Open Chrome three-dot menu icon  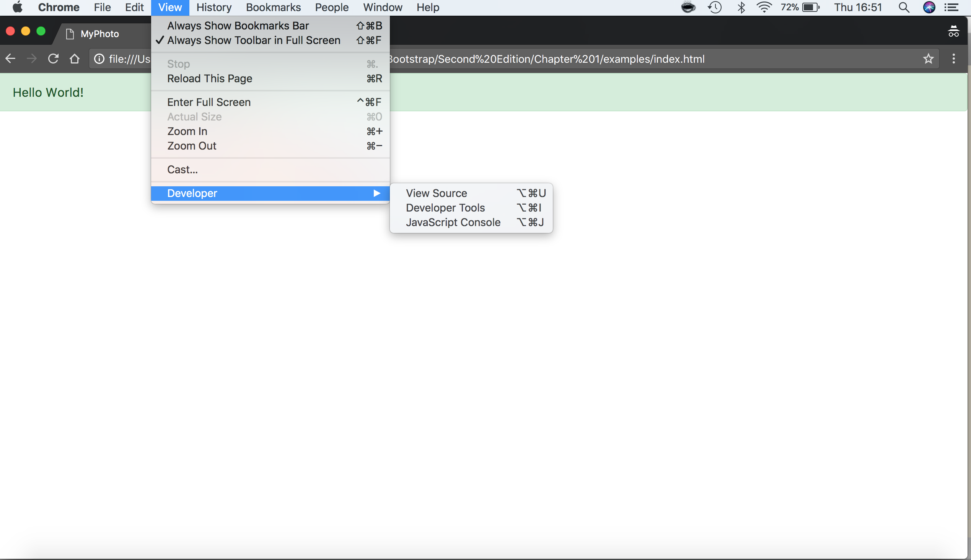tap(953, 59)
